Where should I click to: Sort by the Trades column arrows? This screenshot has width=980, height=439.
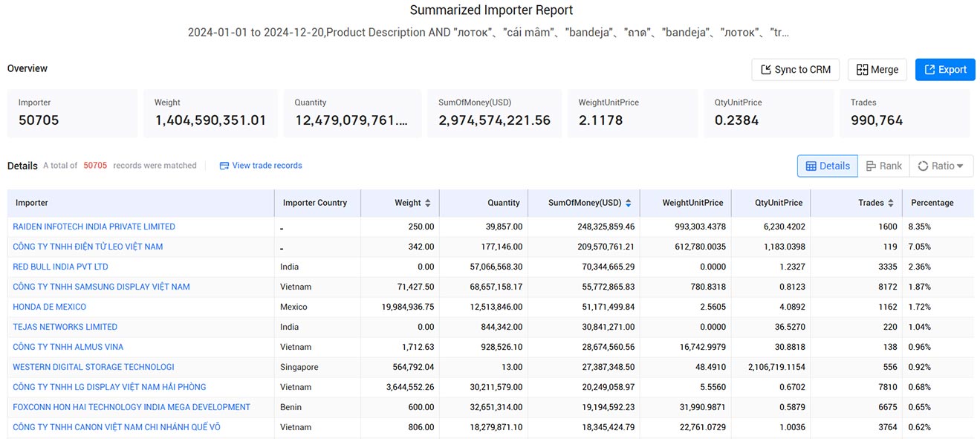pos(891,203)
